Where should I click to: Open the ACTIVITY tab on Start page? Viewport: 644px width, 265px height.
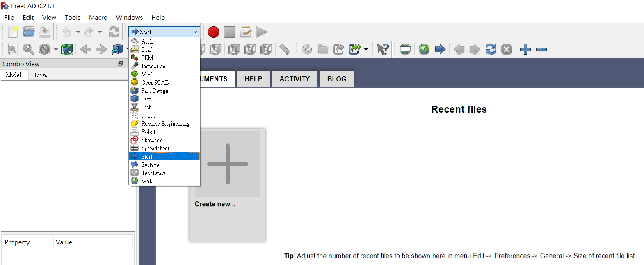tap(295, 79)
